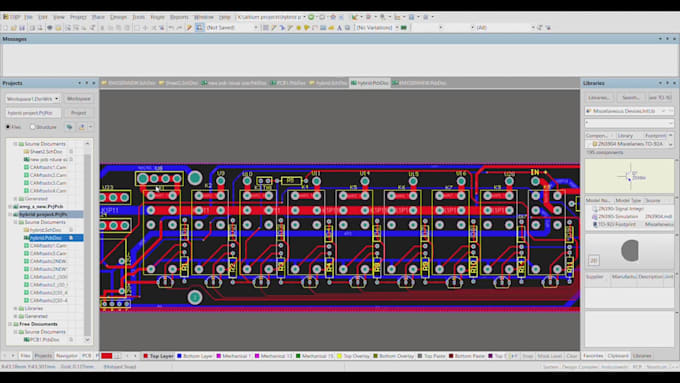Click the Redo arrow in the toolbar
The height and width of the screenshot is (383, 680).
tap(179, 28)
